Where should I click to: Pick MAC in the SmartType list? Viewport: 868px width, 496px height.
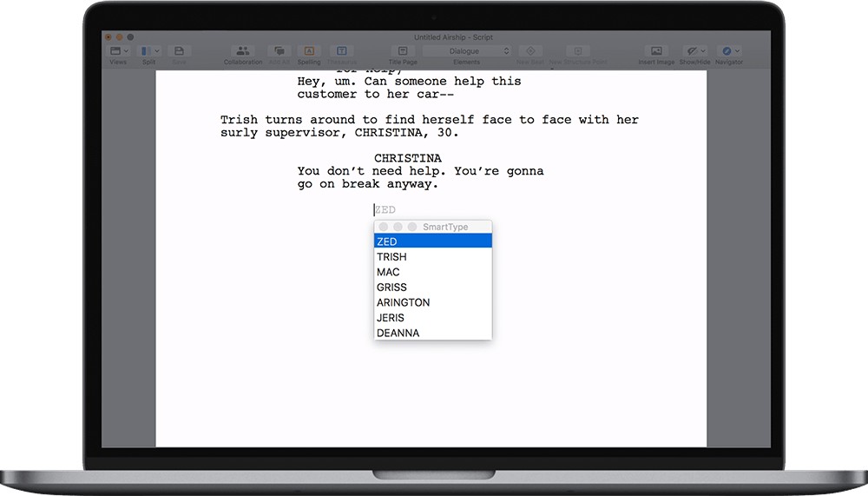pyautogui.click(x=433, y=272)
